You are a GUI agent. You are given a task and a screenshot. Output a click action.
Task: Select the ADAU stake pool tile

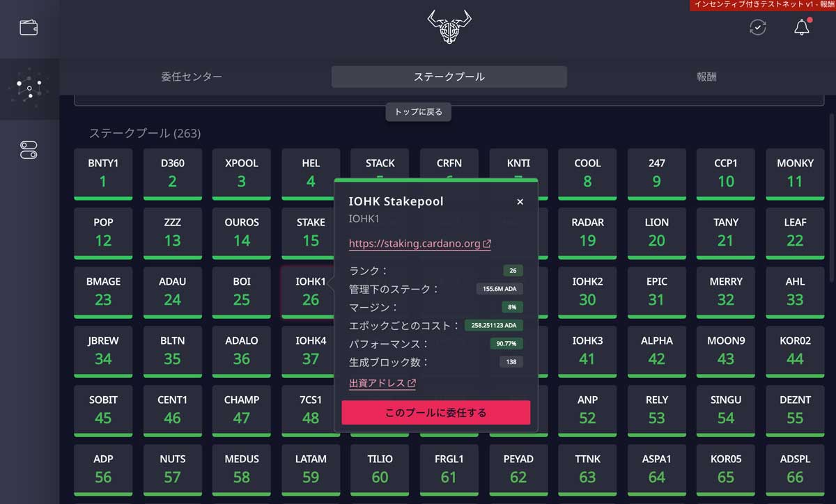(172, 292)
